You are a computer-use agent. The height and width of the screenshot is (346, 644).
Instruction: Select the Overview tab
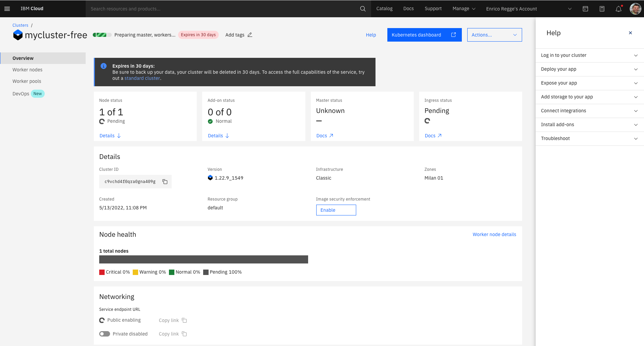(43, 58)
